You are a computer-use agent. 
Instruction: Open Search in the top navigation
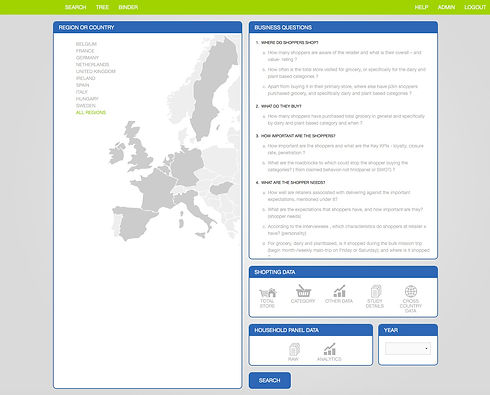click(75, 7)
